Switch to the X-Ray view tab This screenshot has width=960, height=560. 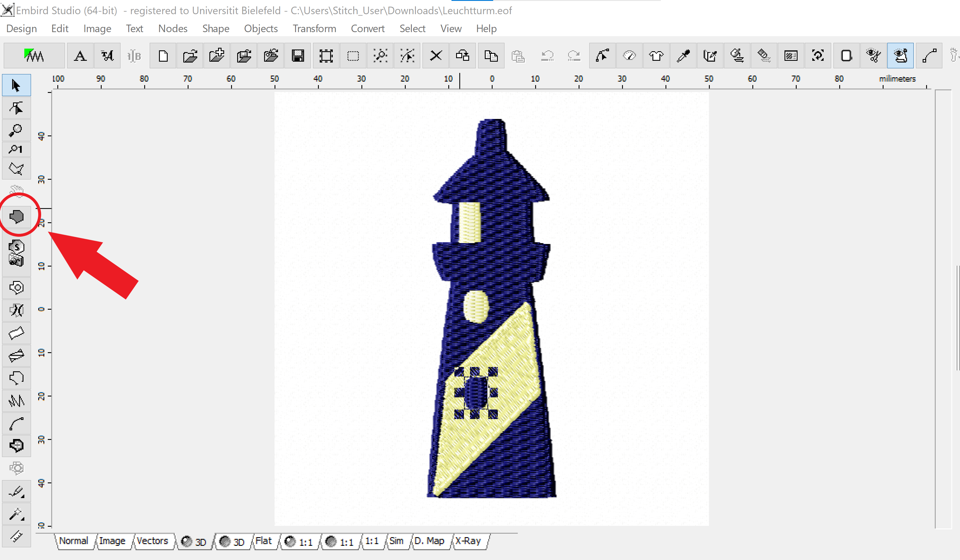[x=468, y=541]
